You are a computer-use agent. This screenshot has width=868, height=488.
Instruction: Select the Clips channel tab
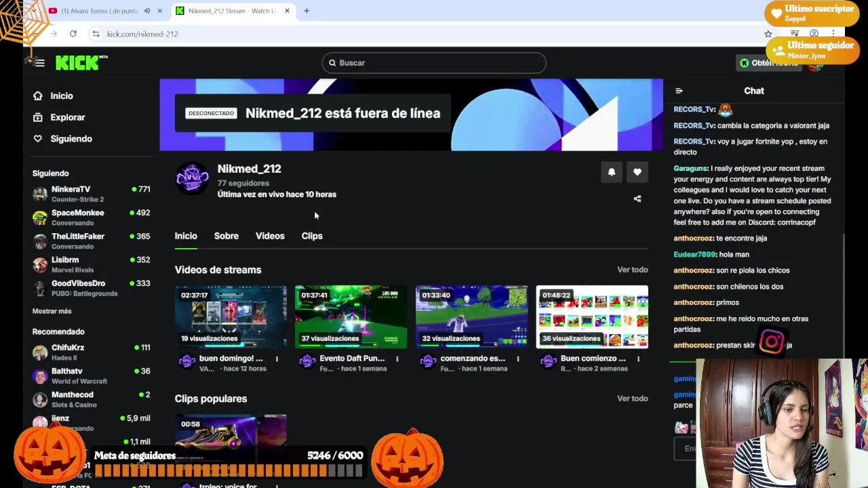click(x=312, y=236)
